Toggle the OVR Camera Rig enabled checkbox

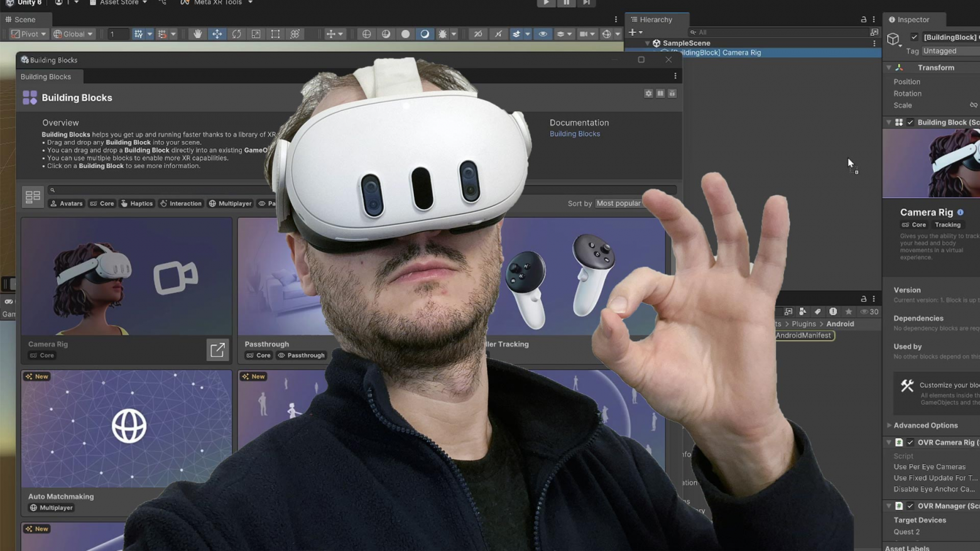tap(910, 442)
